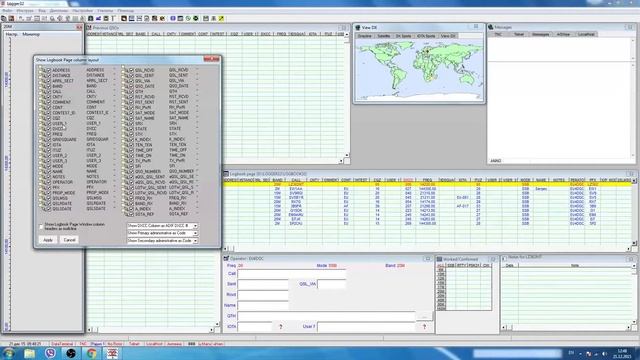Open Windows Start menu
The height and width of the screenshot is (360, 640).
(8, 353)
